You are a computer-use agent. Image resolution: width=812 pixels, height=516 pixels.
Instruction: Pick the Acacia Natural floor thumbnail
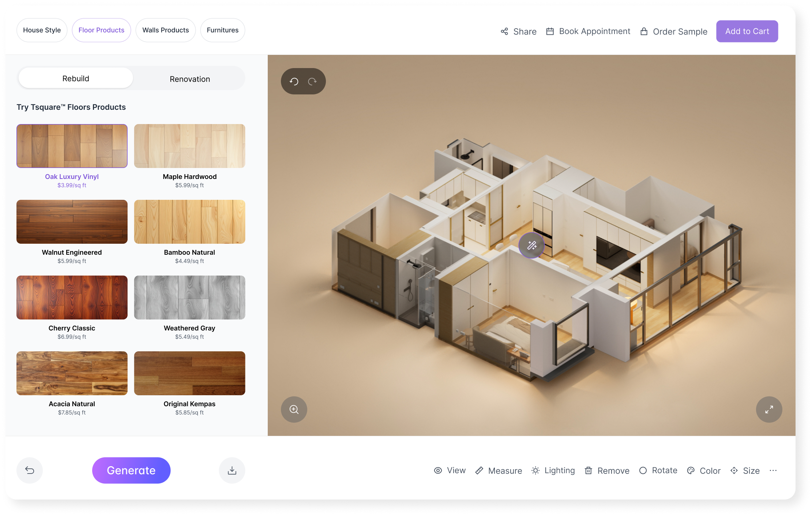tap(72, 373)
